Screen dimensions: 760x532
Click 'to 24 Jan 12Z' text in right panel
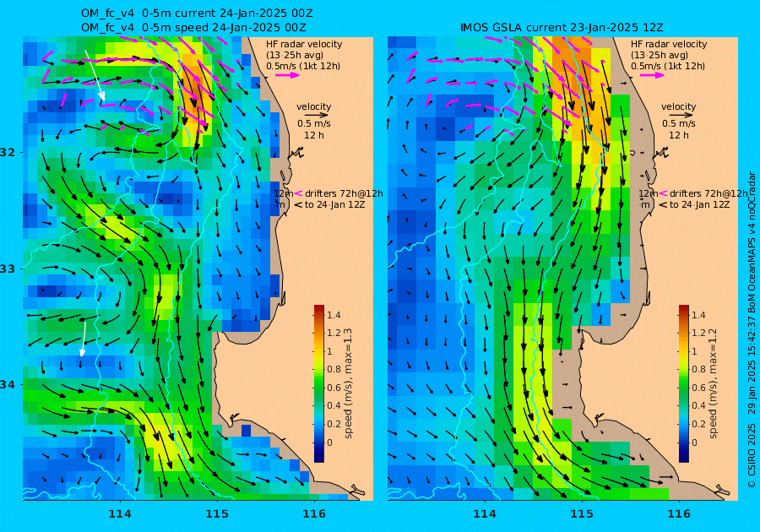699,204
